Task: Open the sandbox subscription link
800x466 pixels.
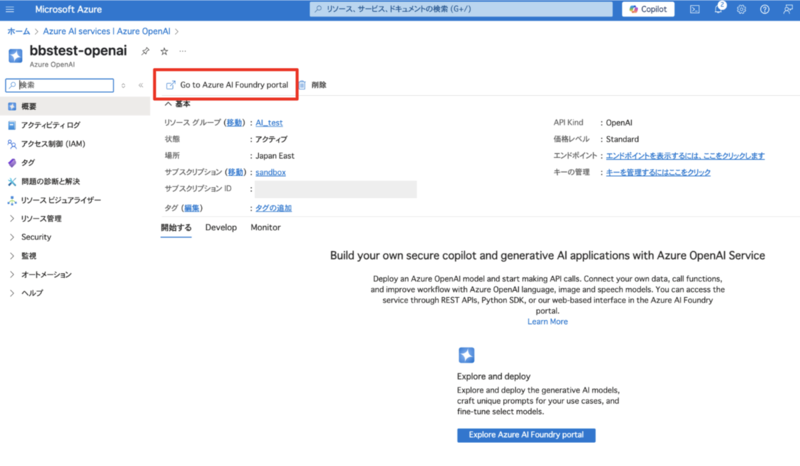Action: 270,172
